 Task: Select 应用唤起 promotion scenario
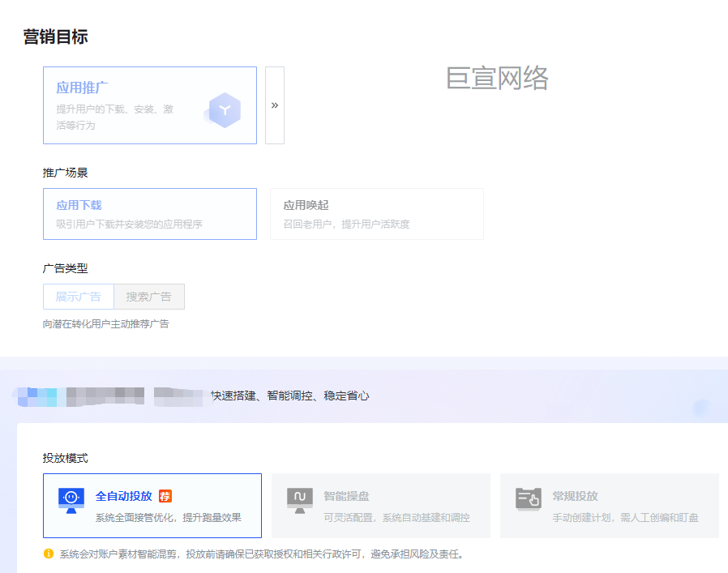(x=377, y=214)
